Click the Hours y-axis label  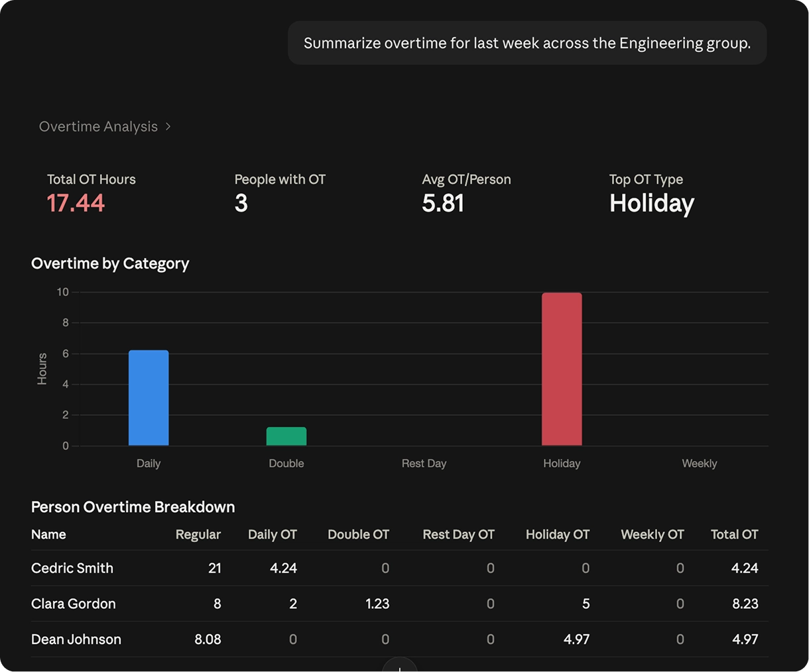(42, 369)
